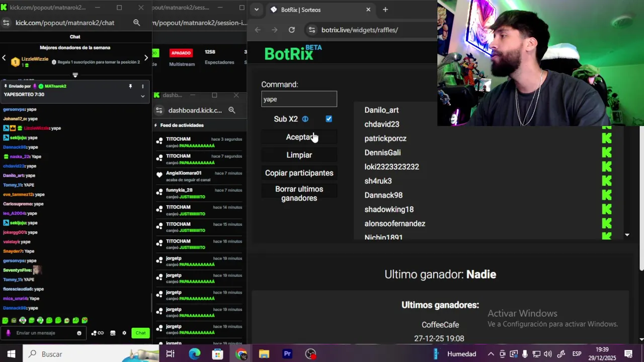Click the Sub X2 info icon
The image size is (644, 362).
pos(305,119)
